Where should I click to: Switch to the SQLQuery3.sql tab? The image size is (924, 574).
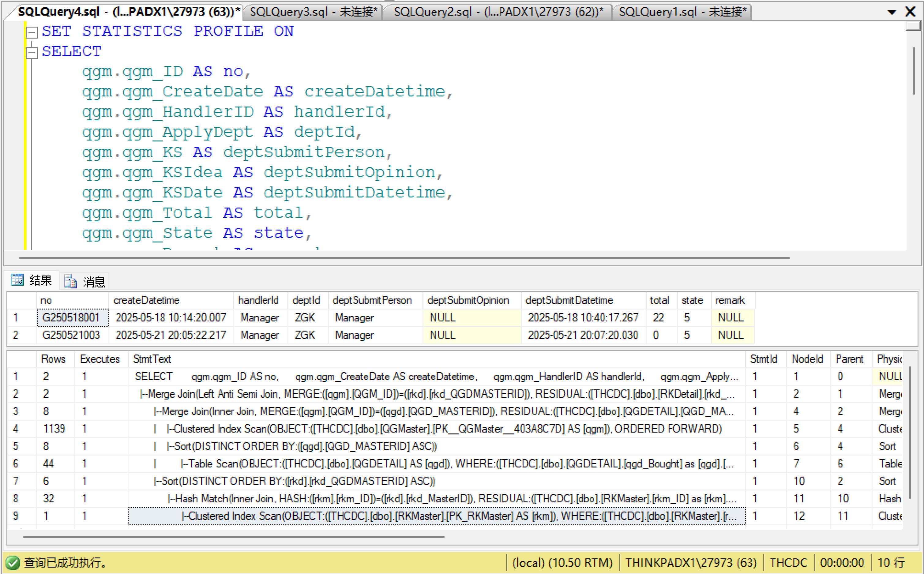(313, 12)
